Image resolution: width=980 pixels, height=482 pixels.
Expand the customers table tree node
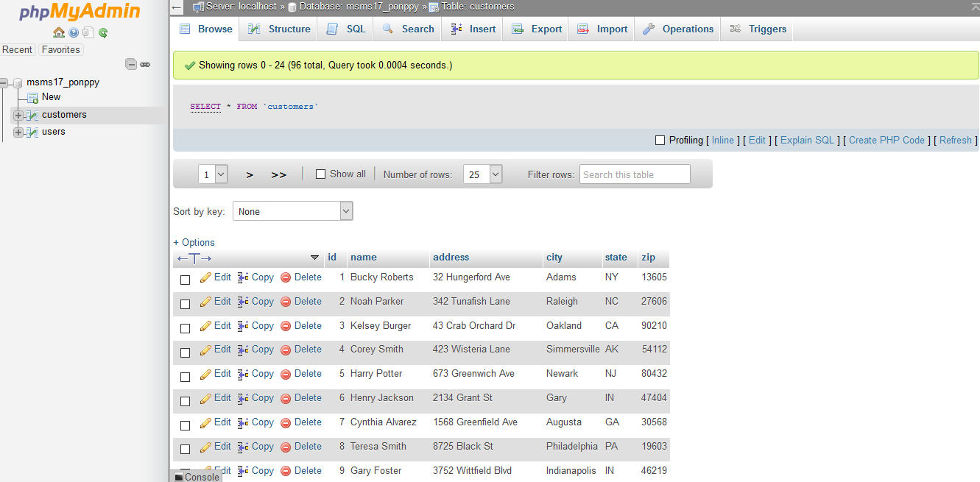click(x=18, y=115)
